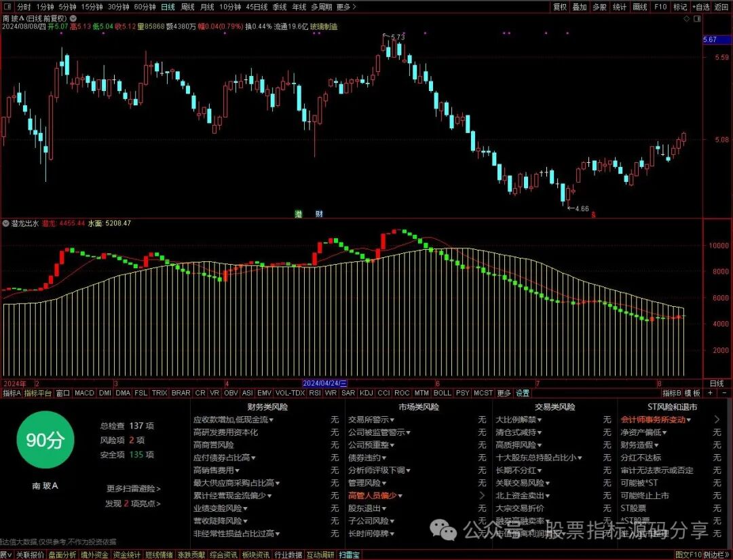Image resolution: width=733 pixels, height=560 pixels.
Task: Collapse the 潜龙出水 indicator panel arrow
Action: [x=5, y=223]
